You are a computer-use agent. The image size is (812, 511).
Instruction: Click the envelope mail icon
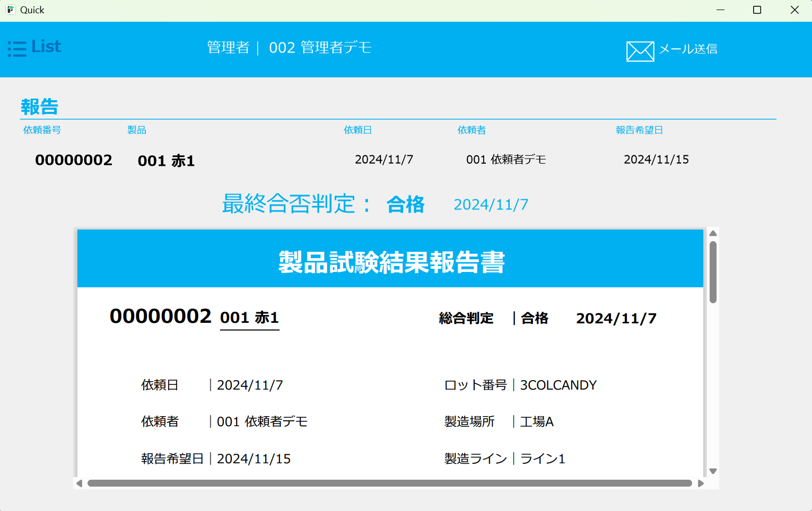pos(640,51)
